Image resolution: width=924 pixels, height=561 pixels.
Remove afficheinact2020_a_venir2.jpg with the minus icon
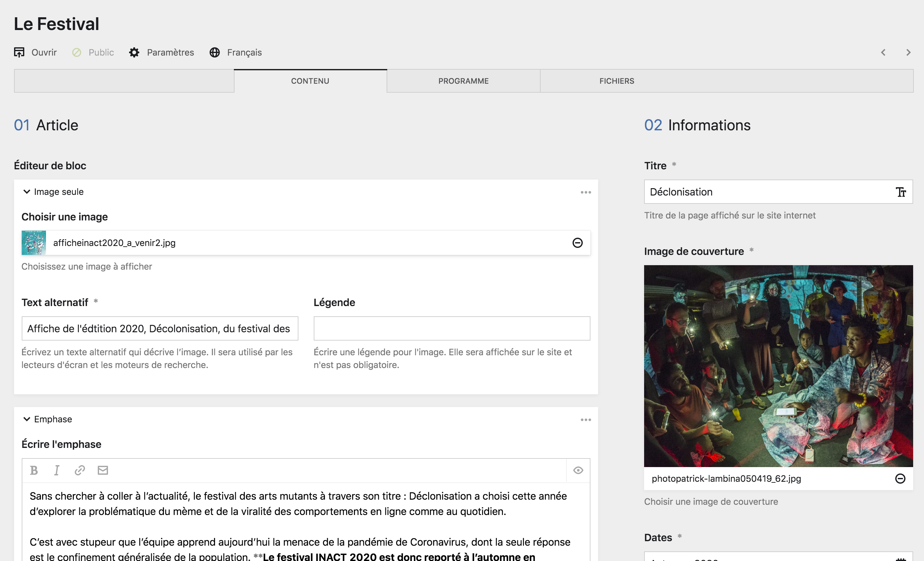coord(578,242)
